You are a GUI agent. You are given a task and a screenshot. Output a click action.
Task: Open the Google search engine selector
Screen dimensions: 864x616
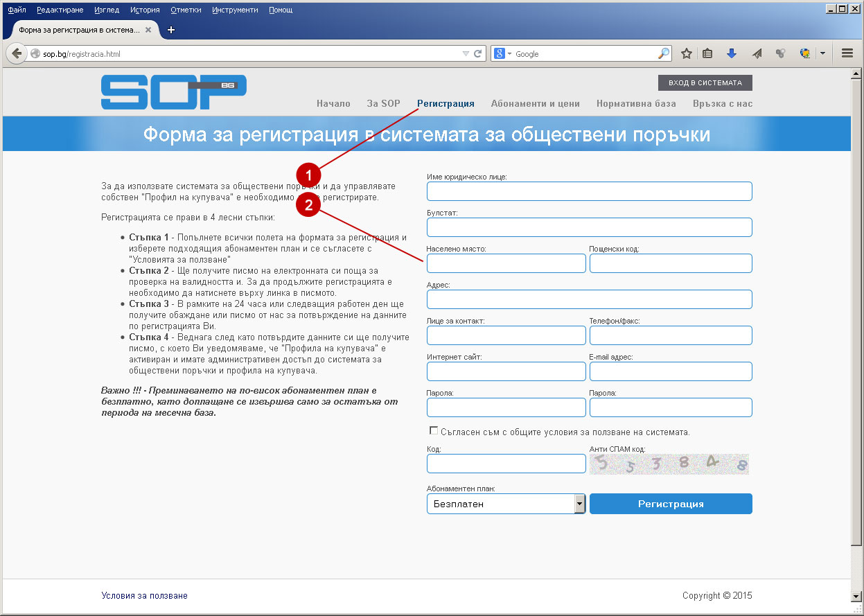(503, 53)
